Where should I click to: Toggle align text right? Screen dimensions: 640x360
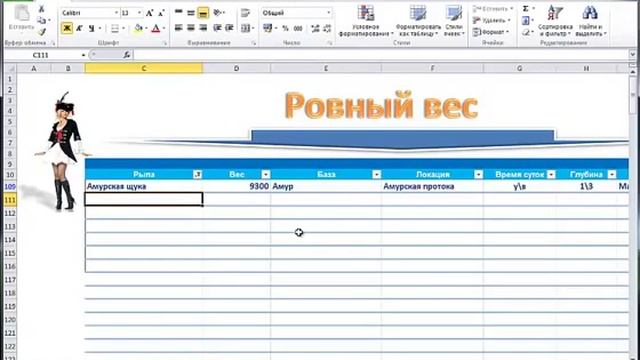[203, 28]
